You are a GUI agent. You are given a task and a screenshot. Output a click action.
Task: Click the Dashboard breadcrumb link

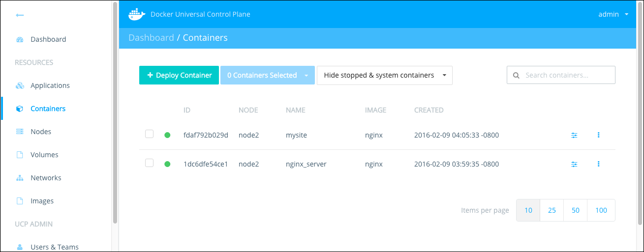pos(151,38)
